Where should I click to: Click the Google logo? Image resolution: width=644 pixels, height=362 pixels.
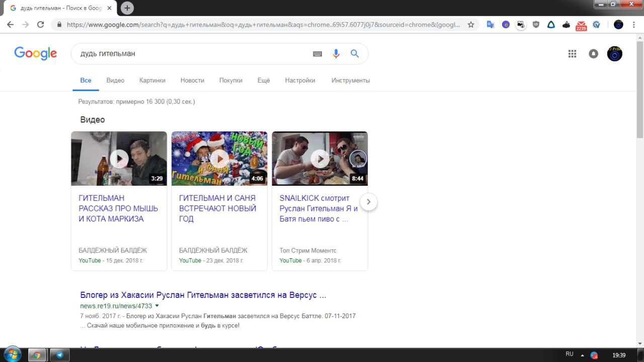point(36,53)
